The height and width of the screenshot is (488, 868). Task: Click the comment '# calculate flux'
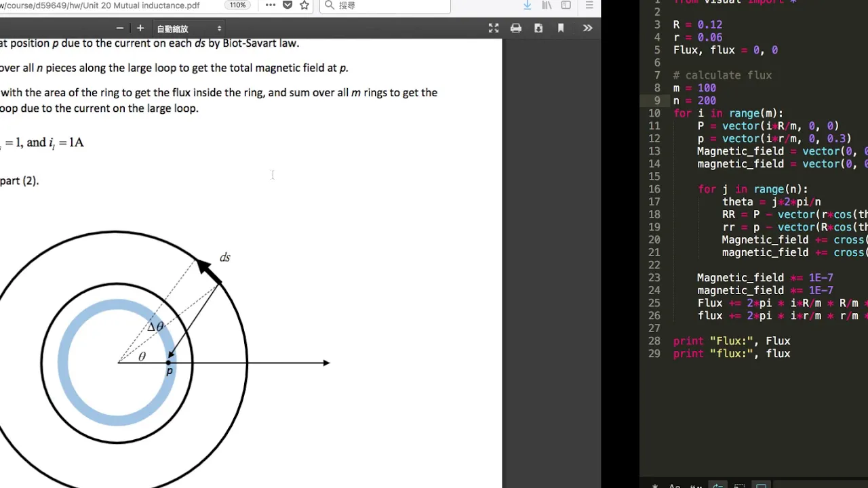click(722, 75)
